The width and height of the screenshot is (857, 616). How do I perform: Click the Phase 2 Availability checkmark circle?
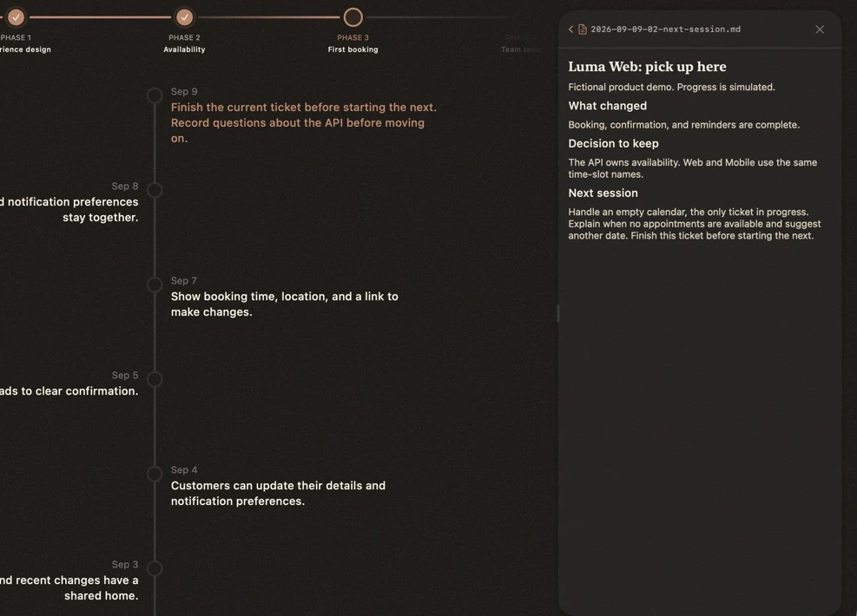tap(185, 17)
